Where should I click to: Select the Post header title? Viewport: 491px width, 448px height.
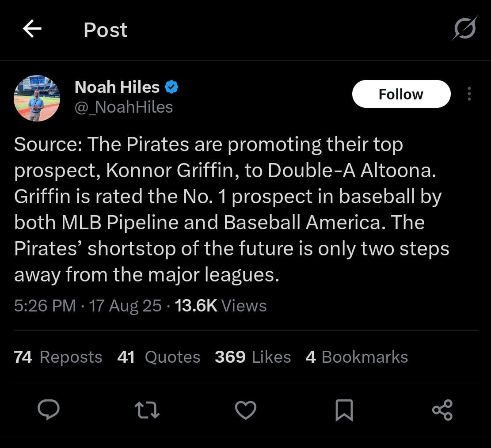coord(105,29)
